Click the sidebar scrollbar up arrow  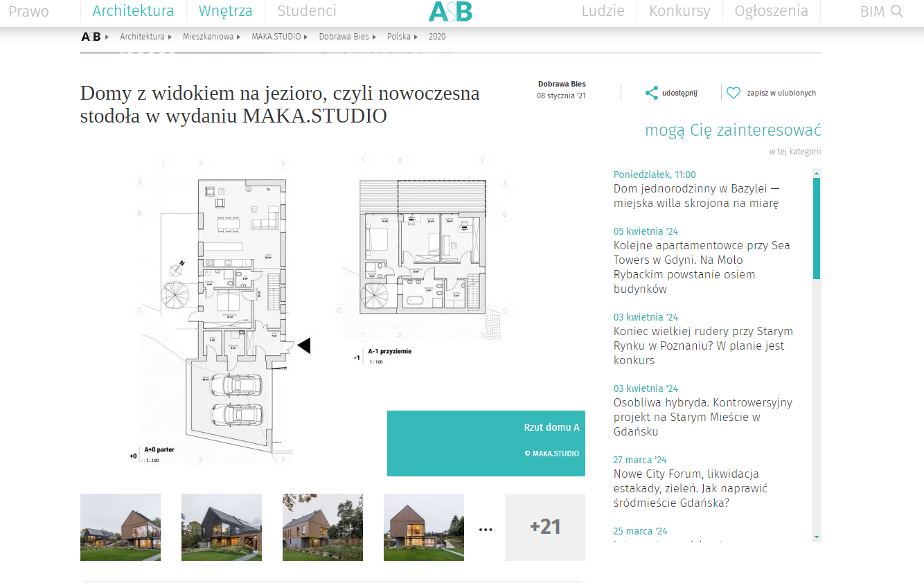click(817, 173)
